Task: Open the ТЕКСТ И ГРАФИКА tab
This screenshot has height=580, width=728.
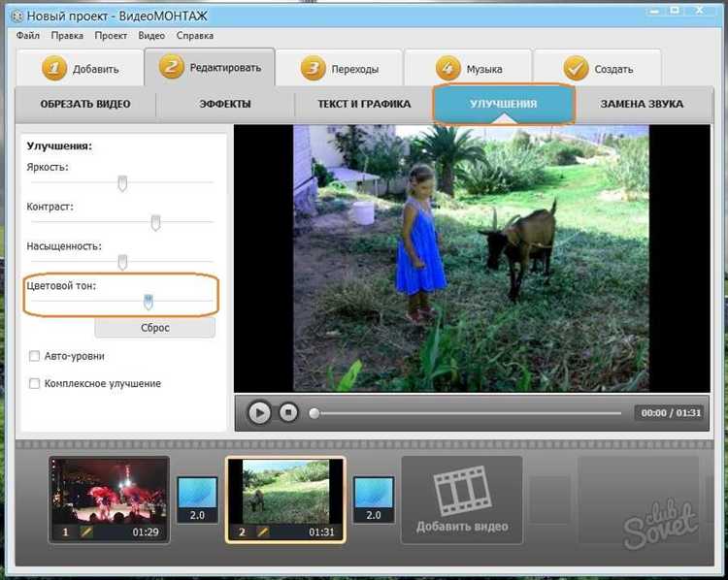Action: tap(364, 104)
